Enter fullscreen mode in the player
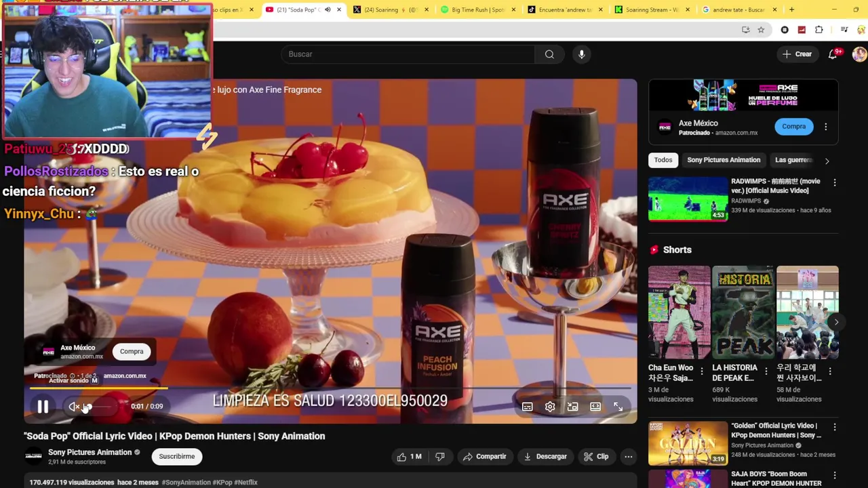The image size is (868, 488). 618,407
